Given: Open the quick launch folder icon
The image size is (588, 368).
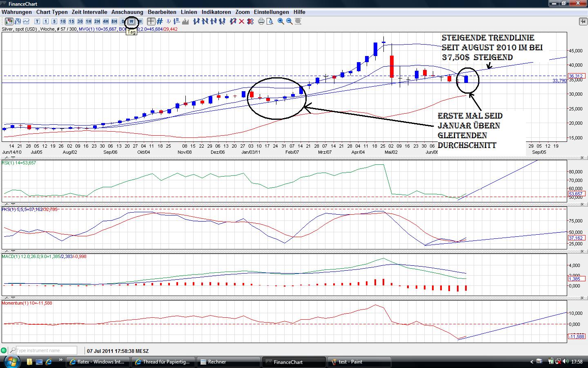Looking at the screenshot, I should tap(29, 362).
